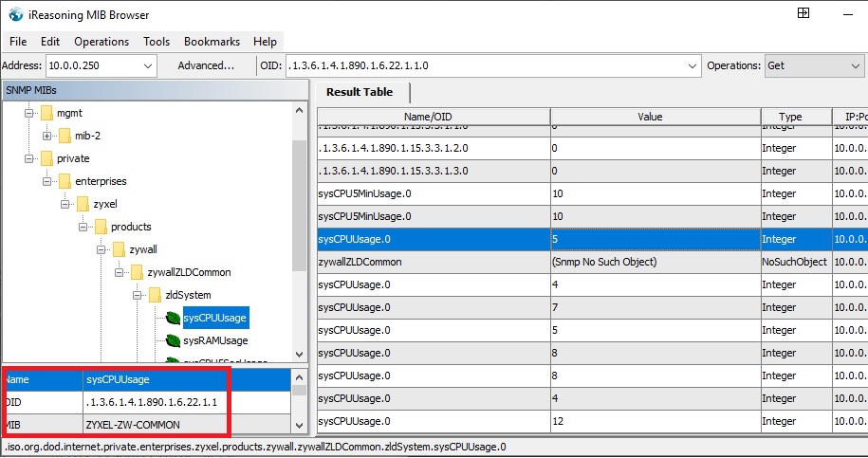Collapse the products tree node
The width and height of the screenshot is (868, 458).
pos(83,227)
